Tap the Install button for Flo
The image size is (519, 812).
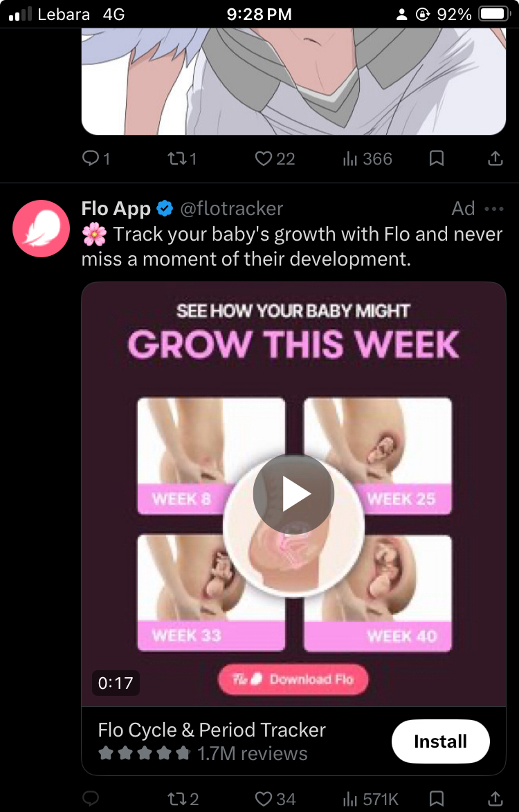pos(440,741)
